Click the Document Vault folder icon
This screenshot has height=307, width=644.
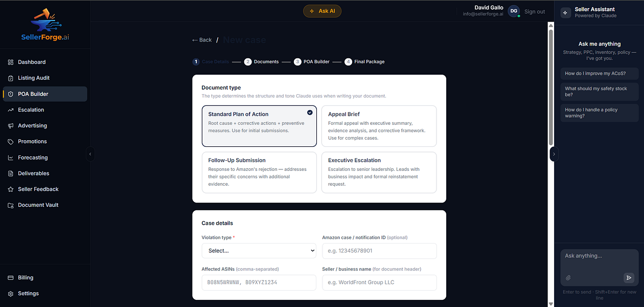(x=11, y=205)
